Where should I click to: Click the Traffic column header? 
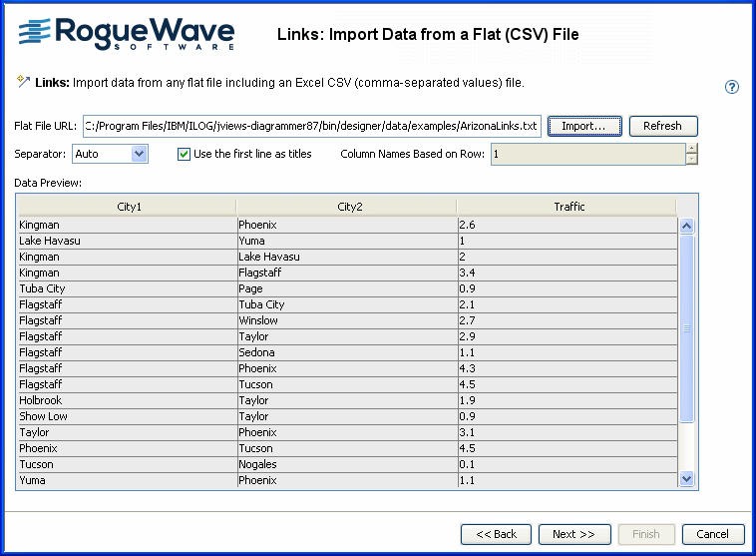pyautogui.click(x=567, y=207)
